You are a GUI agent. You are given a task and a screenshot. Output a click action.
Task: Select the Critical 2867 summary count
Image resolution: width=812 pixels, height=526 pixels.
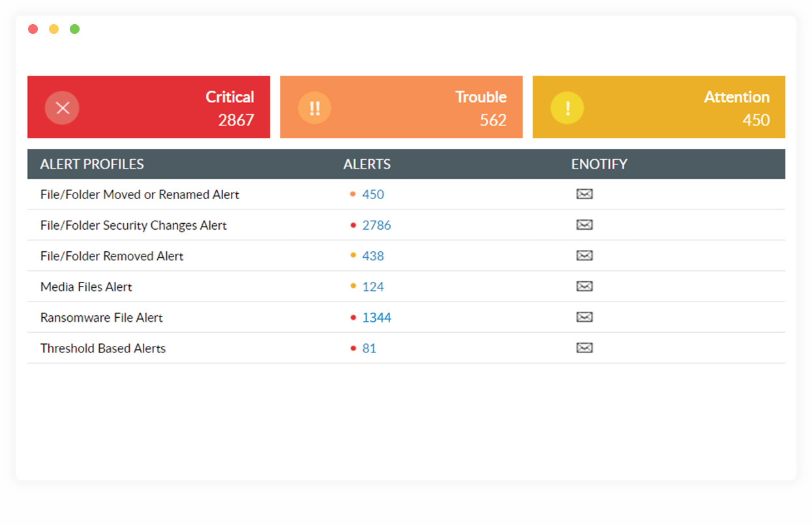point(236,120)
